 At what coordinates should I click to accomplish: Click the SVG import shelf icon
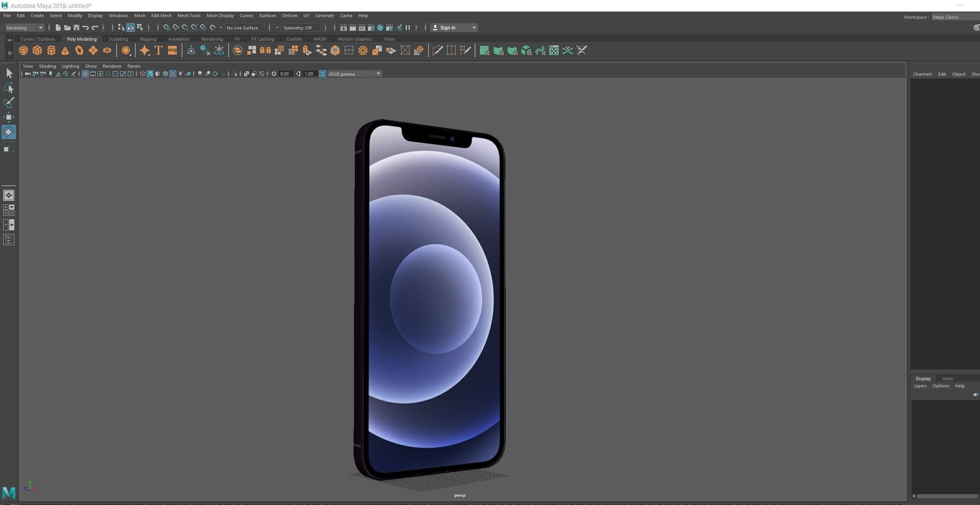172,51
